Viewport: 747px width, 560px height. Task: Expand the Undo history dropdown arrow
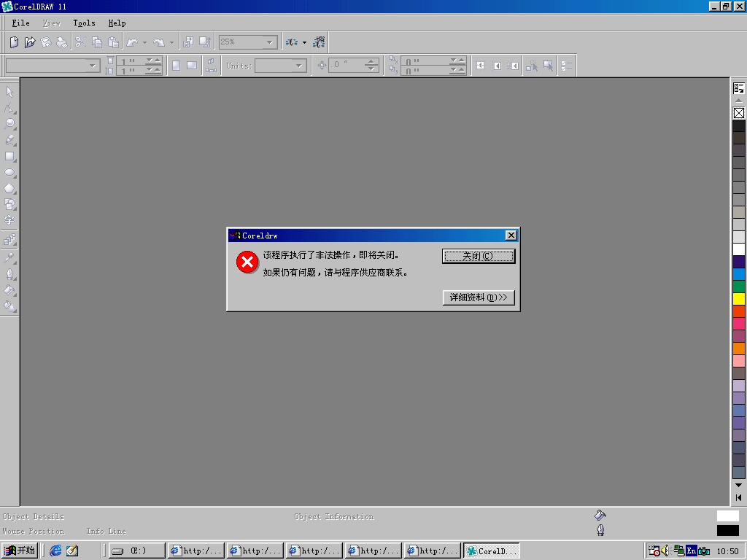pos(144,42)
